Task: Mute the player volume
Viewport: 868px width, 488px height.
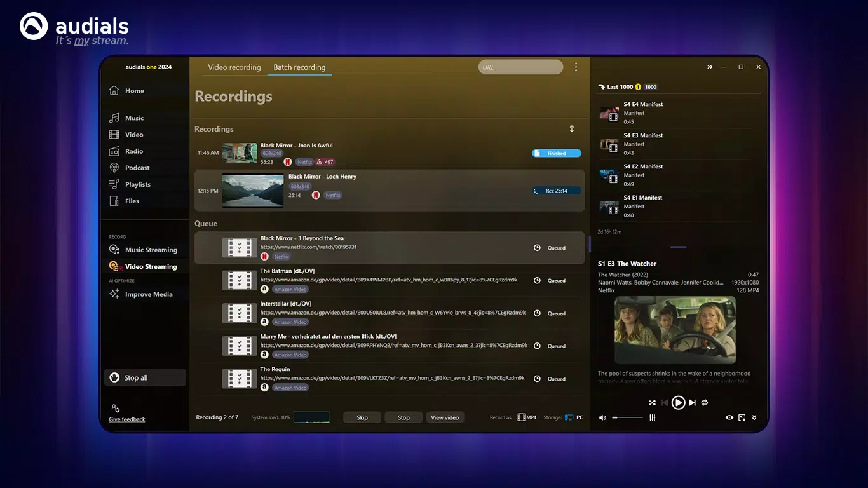Action: 602,417
